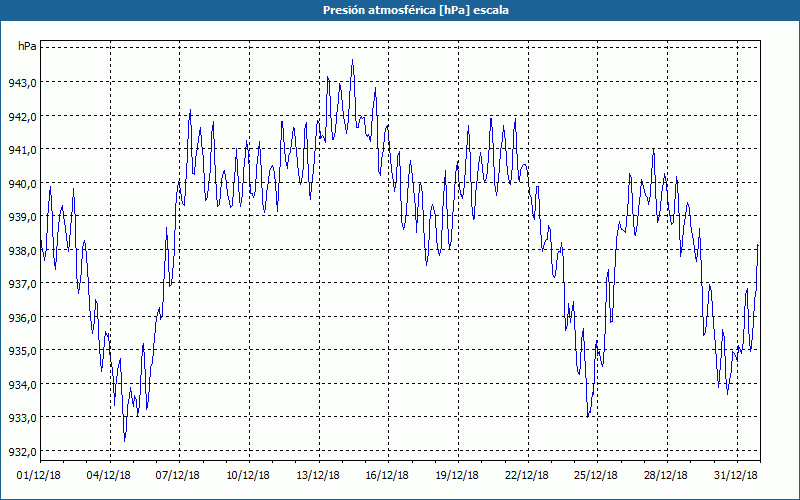The image size is (800, 500).
Task: Click the 31/12/18 date label
Action: pyautogui.click(x=736, y=475)
